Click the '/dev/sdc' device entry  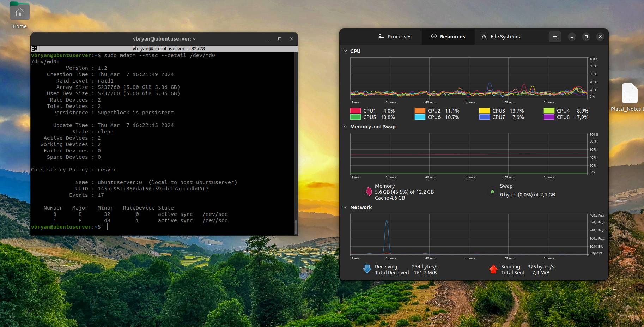click(215, 214)
